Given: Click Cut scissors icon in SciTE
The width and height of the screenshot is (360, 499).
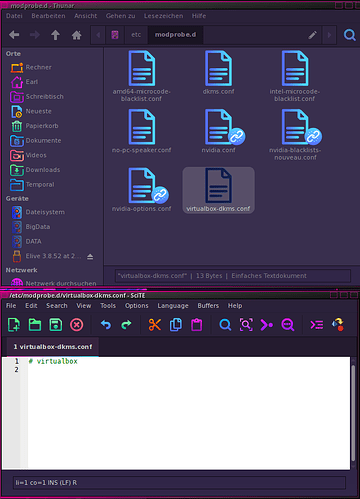Looking at the screenshot, I should pos(155,325).
